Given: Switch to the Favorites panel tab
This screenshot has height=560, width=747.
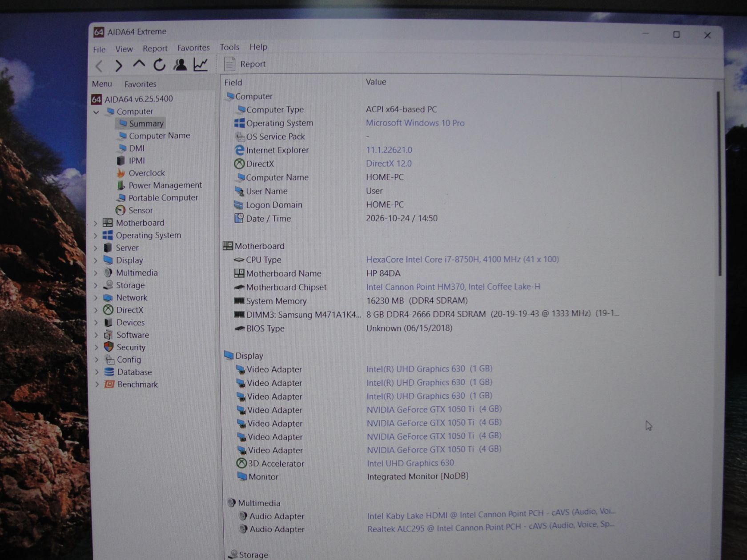Looking at the screenshot, I should coord(141,84).
